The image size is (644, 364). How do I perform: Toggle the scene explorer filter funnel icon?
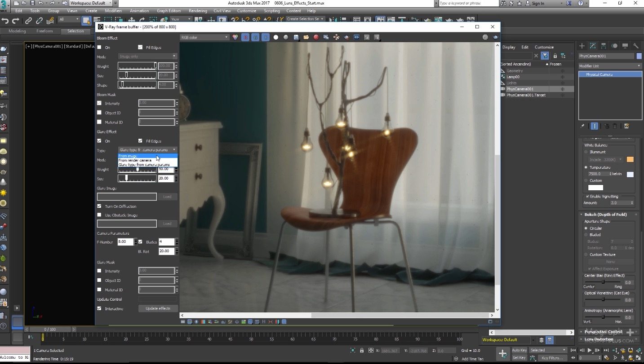tap(545, 56)
